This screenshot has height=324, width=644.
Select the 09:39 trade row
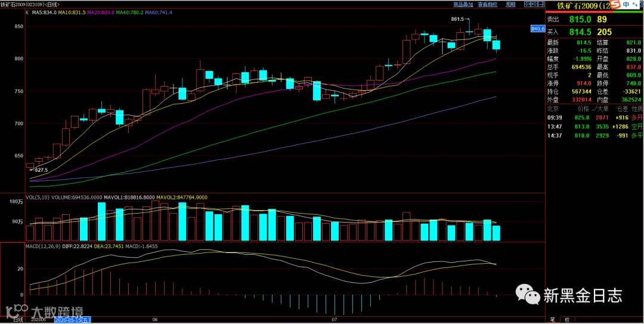click(595, 118)
